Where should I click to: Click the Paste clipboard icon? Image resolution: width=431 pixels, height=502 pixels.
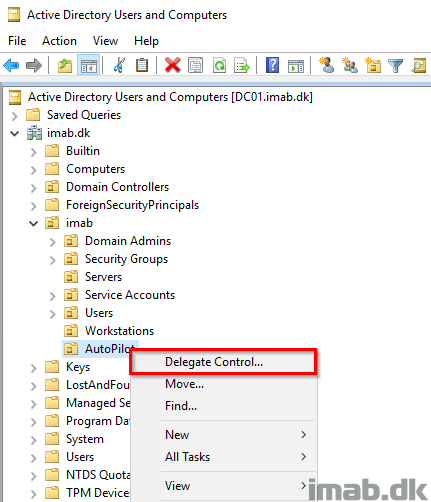point(142,65)
